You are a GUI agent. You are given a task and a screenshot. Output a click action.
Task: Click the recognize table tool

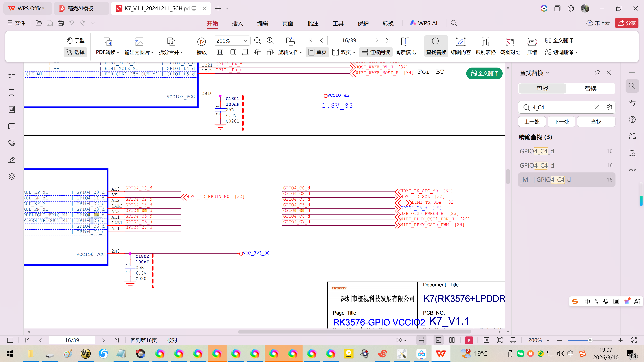coord(485,46)
